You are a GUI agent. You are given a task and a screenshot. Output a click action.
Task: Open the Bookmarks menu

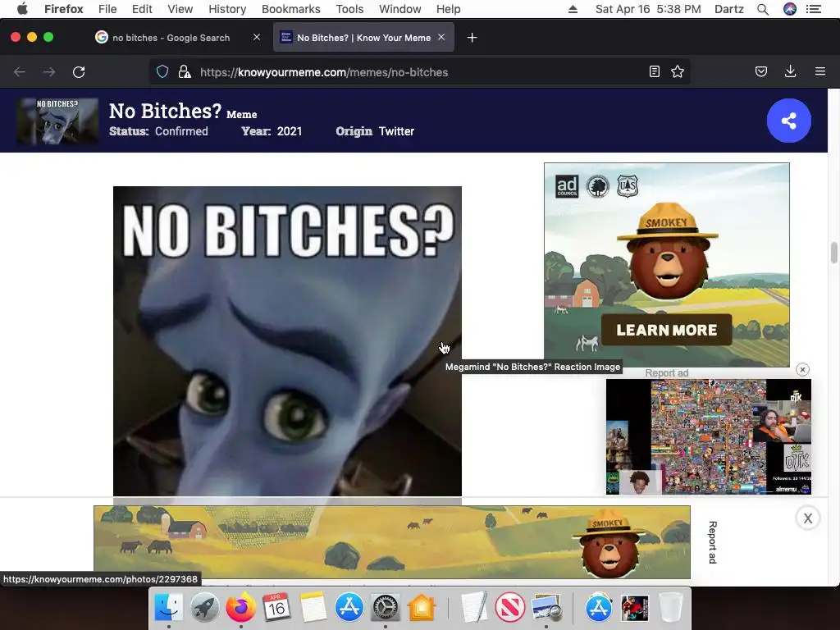point(291,9)
